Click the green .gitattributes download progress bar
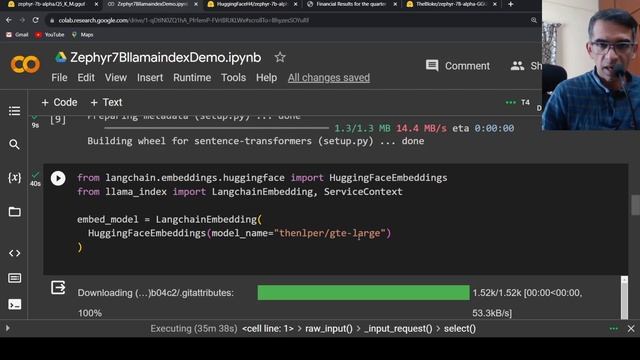This screenshot has width=640, height=360. pyautogui.click(x=363, y=293)
